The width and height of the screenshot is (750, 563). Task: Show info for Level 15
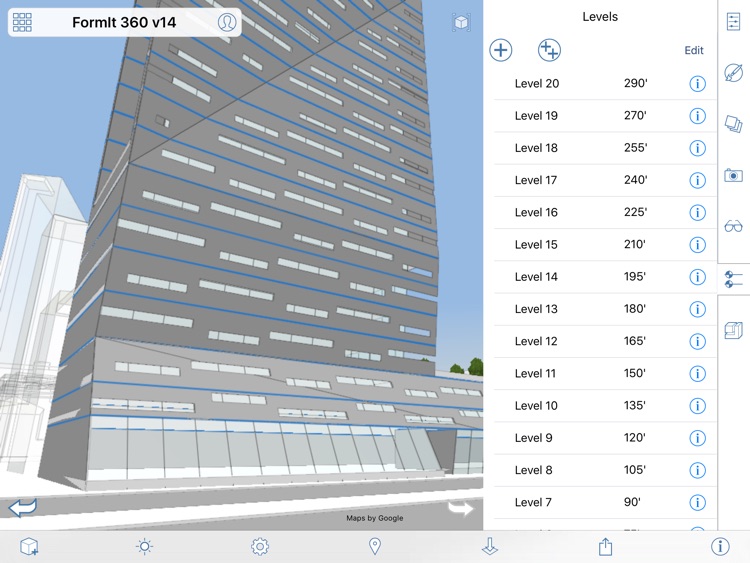tap(697, 244)
